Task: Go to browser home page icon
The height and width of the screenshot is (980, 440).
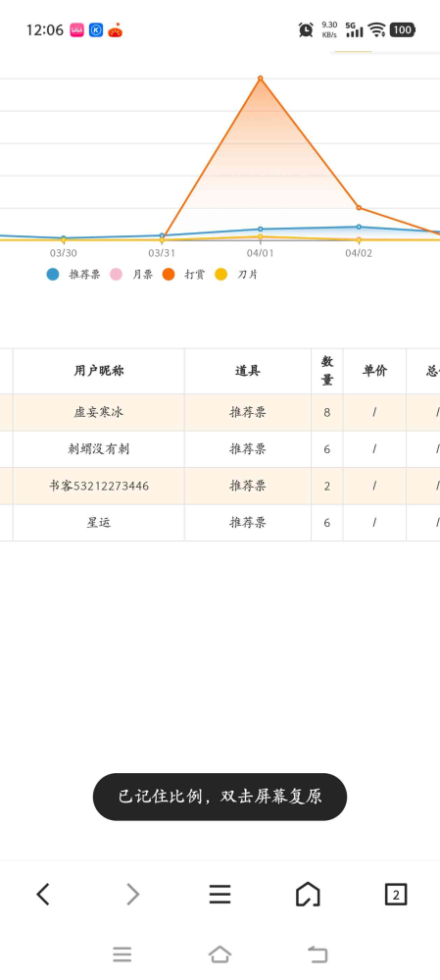Action: pyautogui.click(x=308, y=895)
